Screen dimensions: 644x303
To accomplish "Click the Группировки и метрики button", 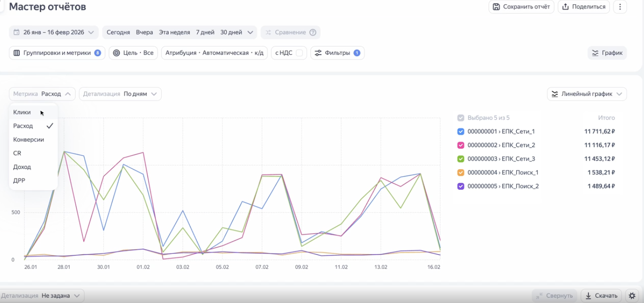I will [x=57, y=53].
